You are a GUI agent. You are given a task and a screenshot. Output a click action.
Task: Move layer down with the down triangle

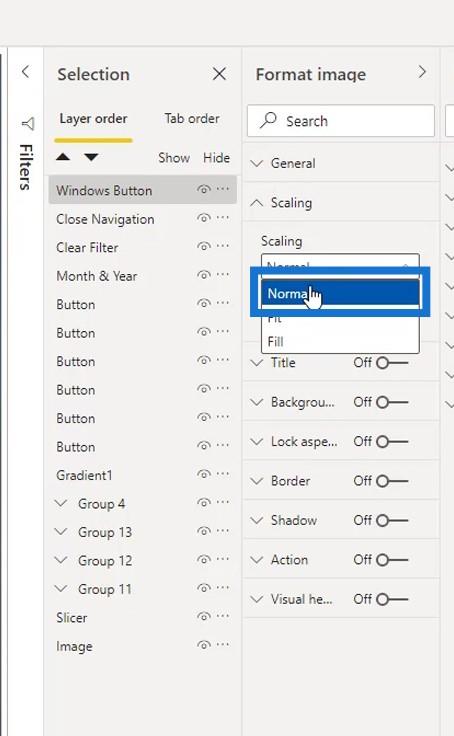[x=91, y=157]
